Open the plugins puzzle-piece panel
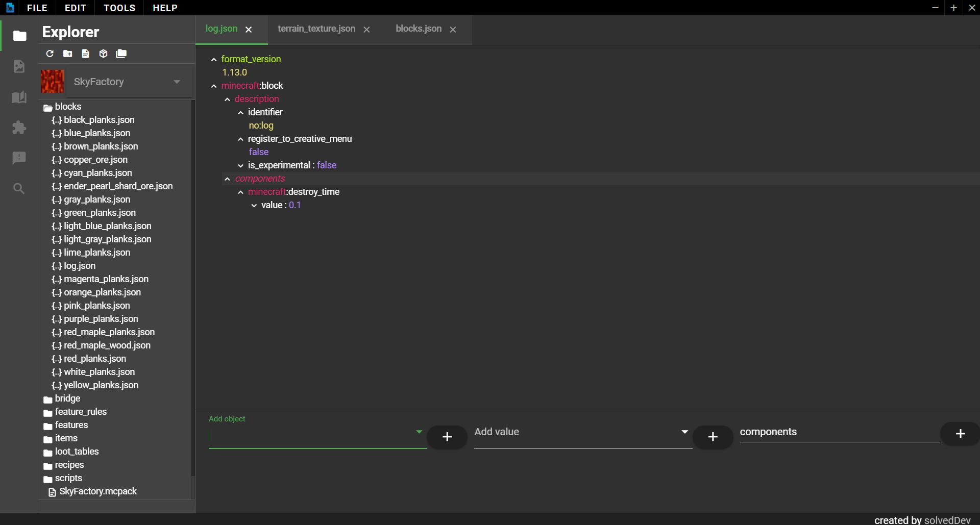The image size is (980, 525). tap(19, 128)
